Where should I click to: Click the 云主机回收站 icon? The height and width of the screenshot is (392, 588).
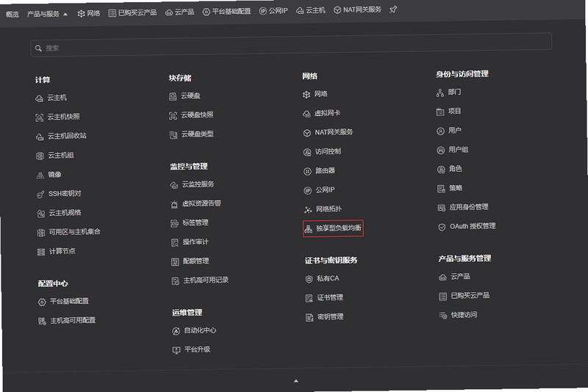pyautogui.click(x=40, y=137)
